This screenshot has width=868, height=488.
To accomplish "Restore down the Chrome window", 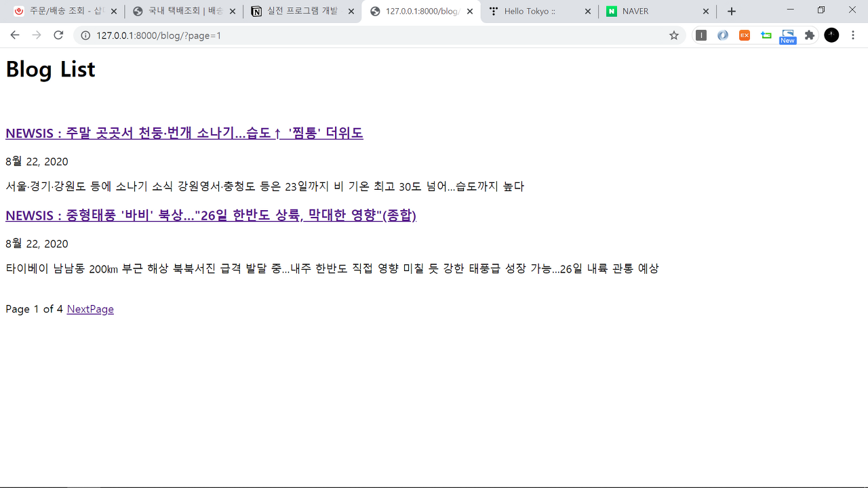I will 821,9.
